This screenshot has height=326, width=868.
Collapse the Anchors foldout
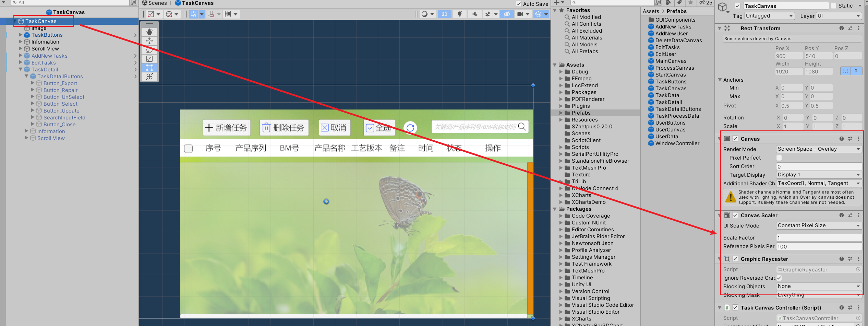tap(720, 80)
